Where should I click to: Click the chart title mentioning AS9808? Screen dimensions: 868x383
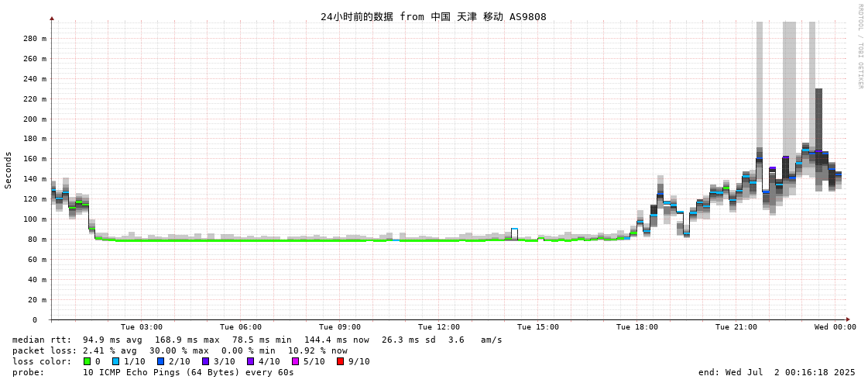coord(434,16)
